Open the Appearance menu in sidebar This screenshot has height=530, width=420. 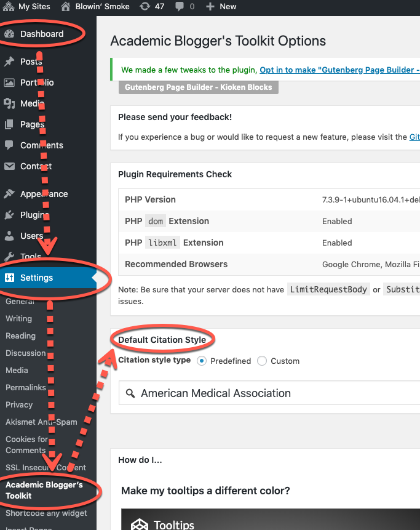coord(44,194)
